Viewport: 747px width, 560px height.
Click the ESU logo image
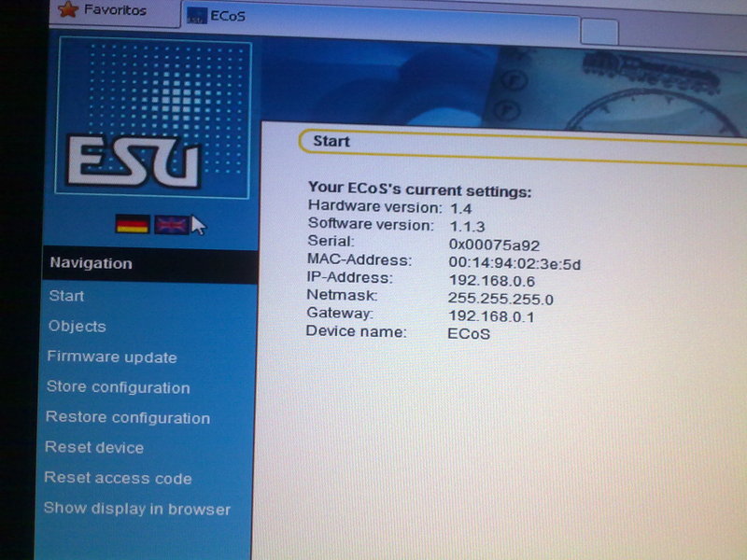click(x=153, y=118)
